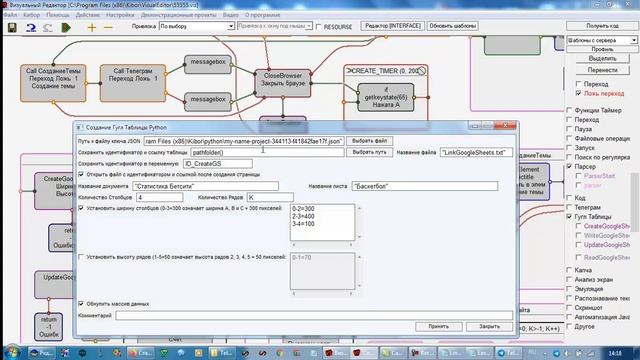
Task: Toggle the Капча category checkbox
Action: pos(569,270)
